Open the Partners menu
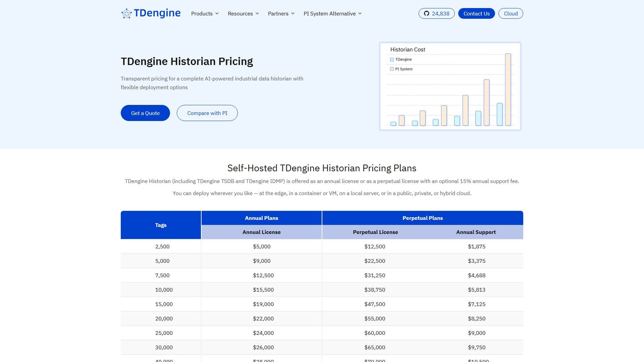 [281, 13]
